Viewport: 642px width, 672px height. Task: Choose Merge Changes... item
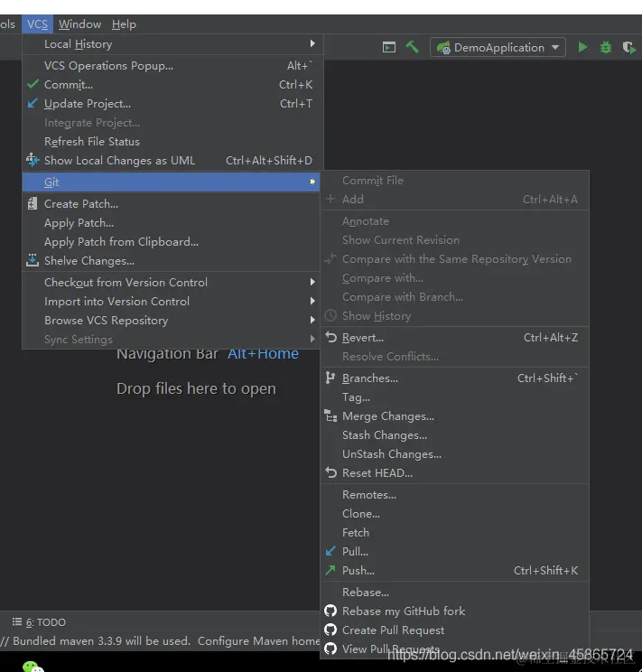coord(455,415)
